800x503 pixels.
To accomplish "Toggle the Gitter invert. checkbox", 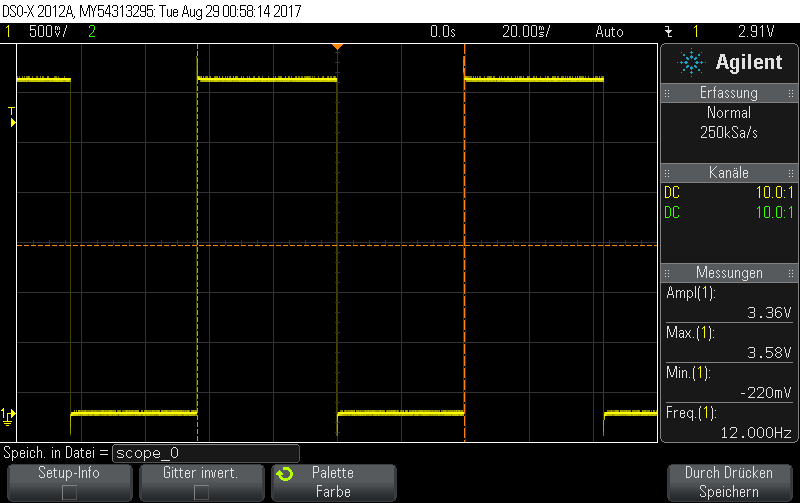I will (202, 492).
